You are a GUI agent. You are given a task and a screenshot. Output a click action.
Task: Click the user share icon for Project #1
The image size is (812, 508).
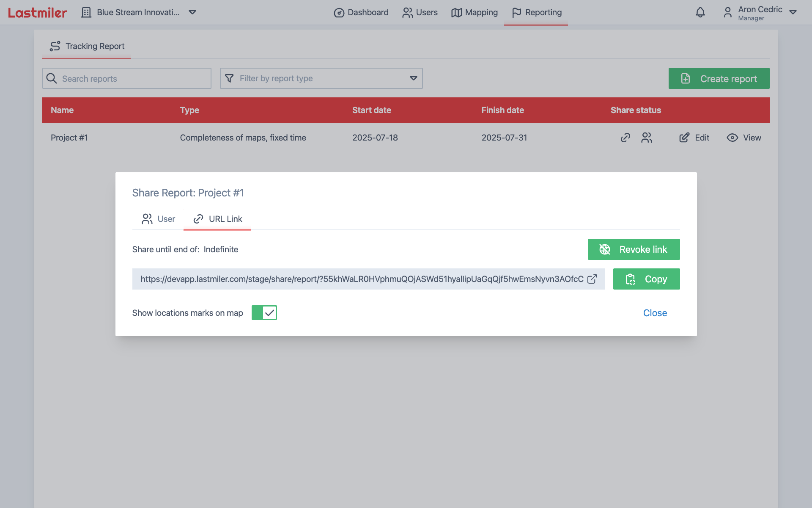pos(647,138)
